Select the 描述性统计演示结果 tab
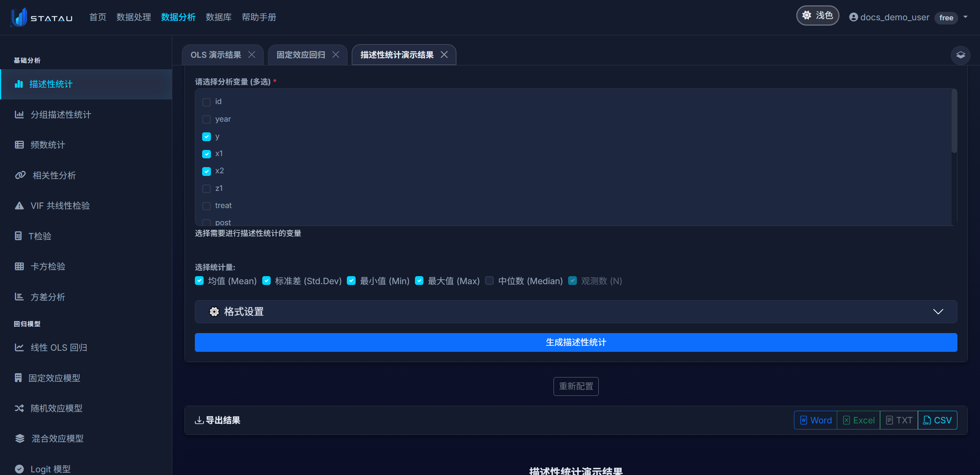Image resolution: width=980 pixels, height=475 pixels. (x=397, y=55)
